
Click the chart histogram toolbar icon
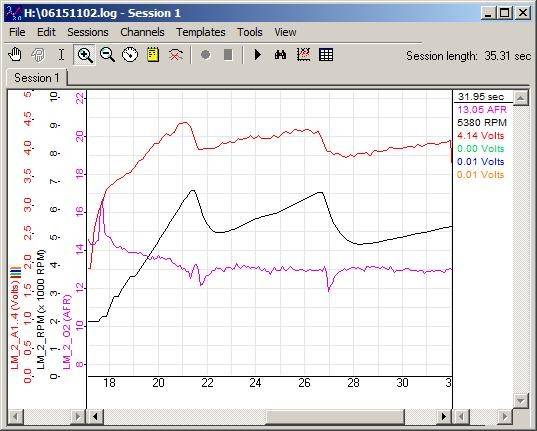303,55
